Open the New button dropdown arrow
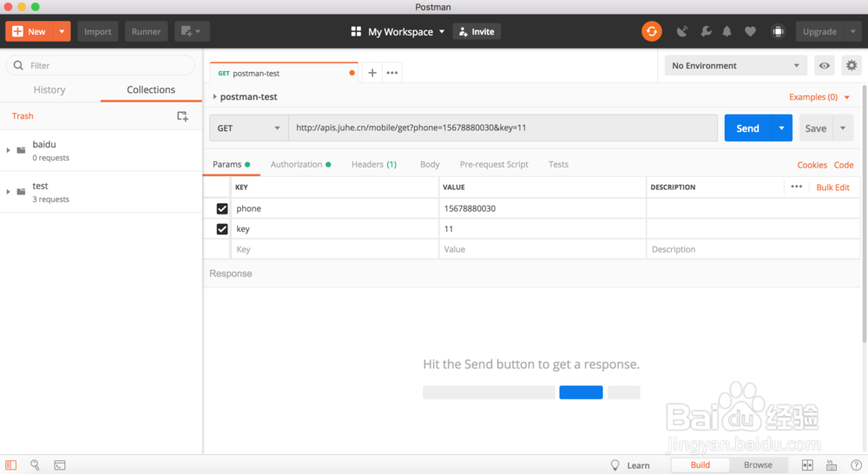Image resolution: width=868 pixels, height=474 pixels. (x=62, y=31)
